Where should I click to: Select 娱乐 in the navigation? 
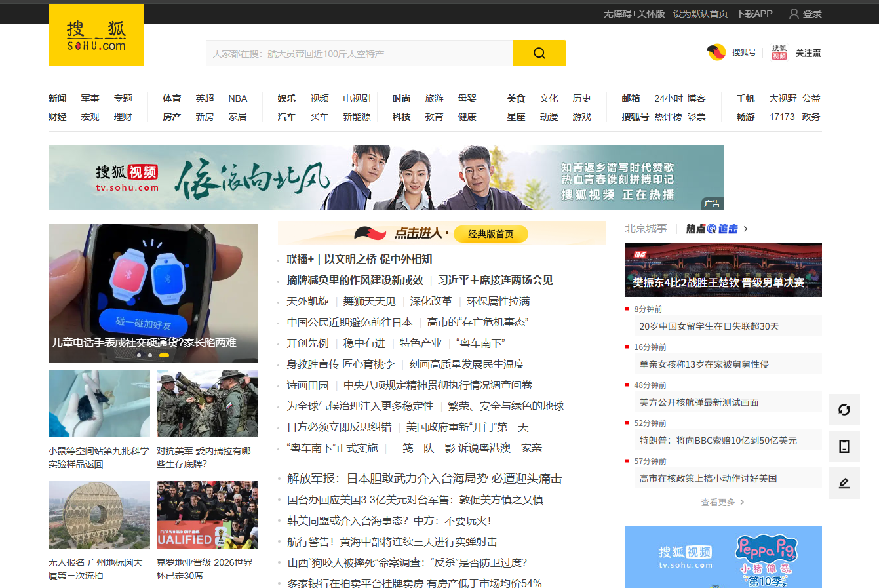(286, 98)
